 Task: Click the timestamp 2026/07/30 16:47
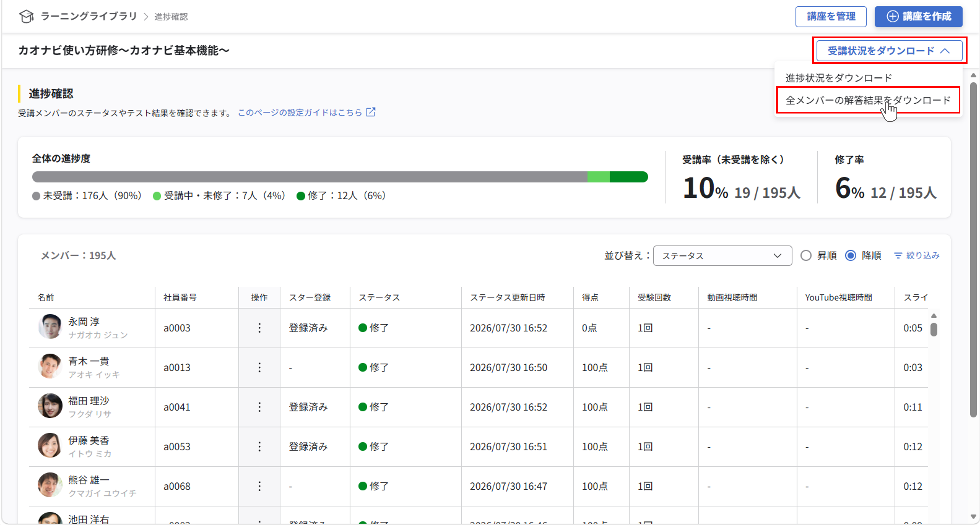tap(508, 486)
